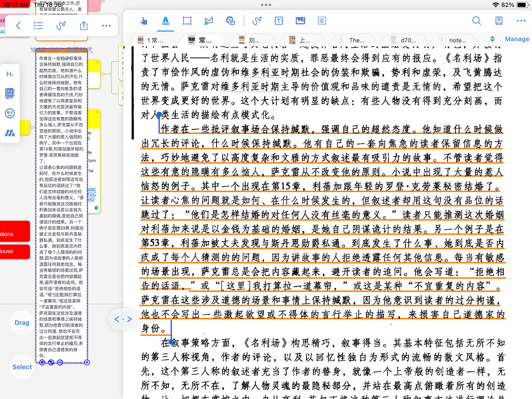
Task: Open document more options menu
Action: click(521, 21)
